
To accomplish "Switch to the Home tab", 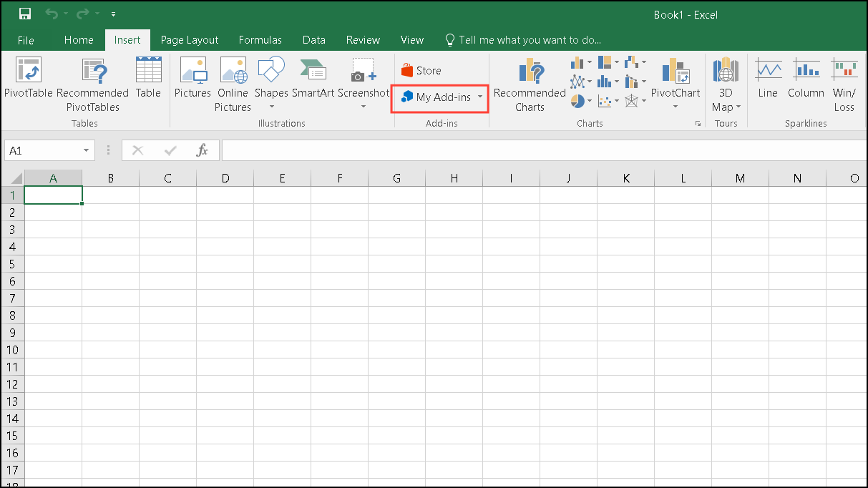I will [79, 40].
